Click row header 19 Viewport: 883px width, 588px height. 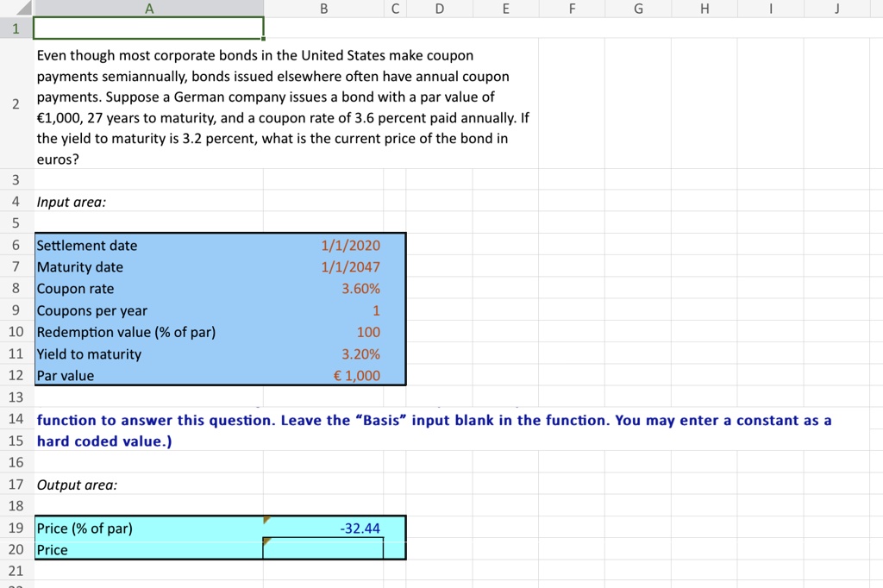(x=16, y=528)
